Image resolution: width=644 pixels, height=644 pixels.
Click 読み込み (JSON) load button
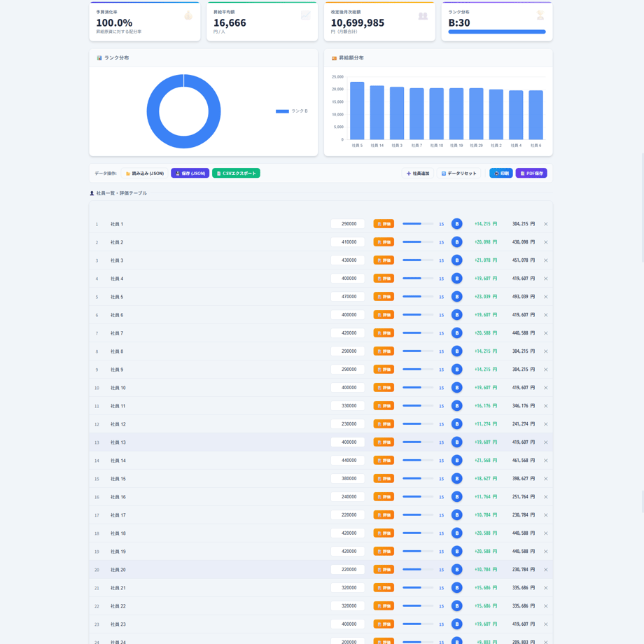(145, 174)
